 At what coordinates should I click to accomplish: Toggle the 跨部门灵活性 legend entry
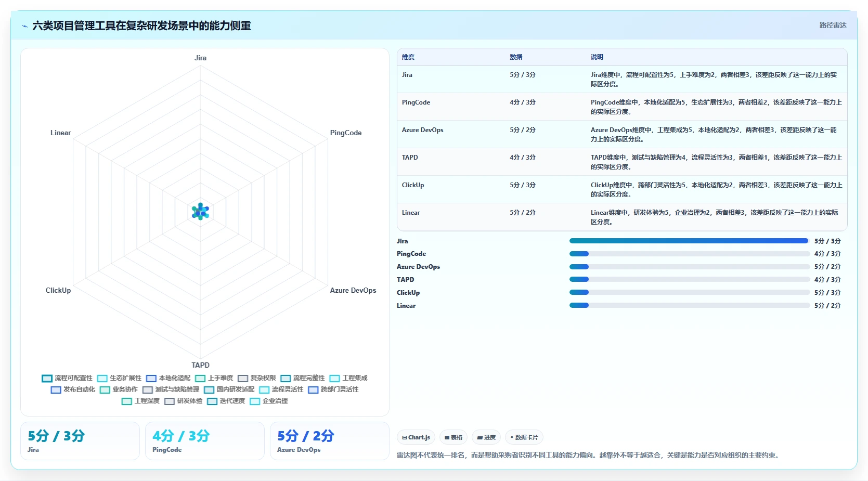(333, 389)
